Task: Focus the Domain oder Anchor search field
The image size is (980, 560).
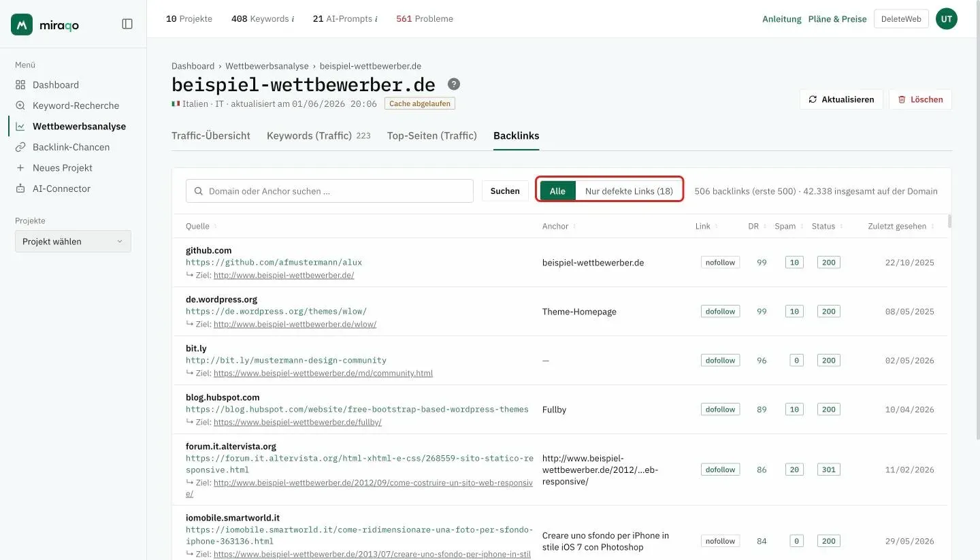Action: (329, 191)
